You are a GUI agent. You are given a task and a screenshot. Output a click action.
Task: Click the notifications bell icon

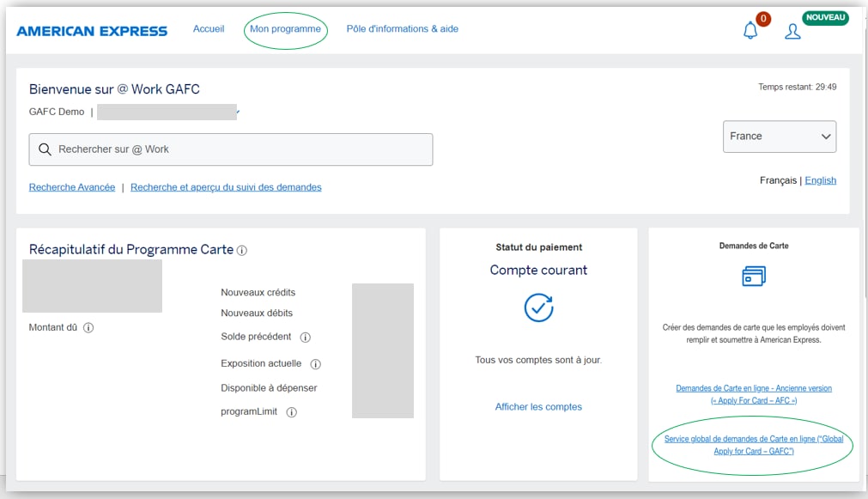[x=750, y=31]
